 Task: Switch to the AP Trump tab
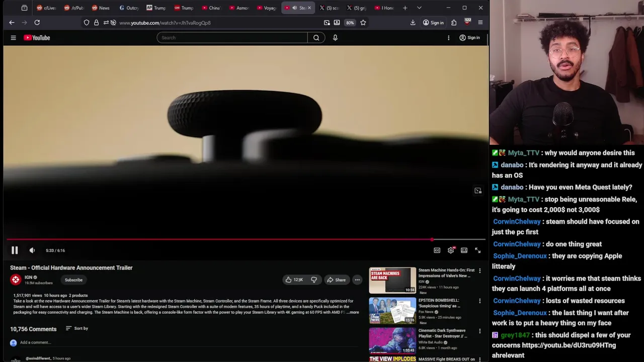(x=156, y=8)
